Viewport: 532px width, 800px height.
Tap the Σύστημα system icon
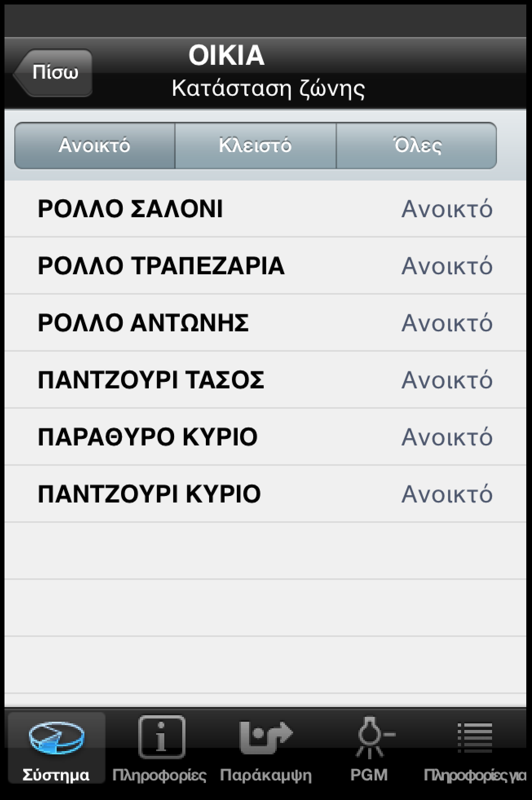(x=56, y=737)
